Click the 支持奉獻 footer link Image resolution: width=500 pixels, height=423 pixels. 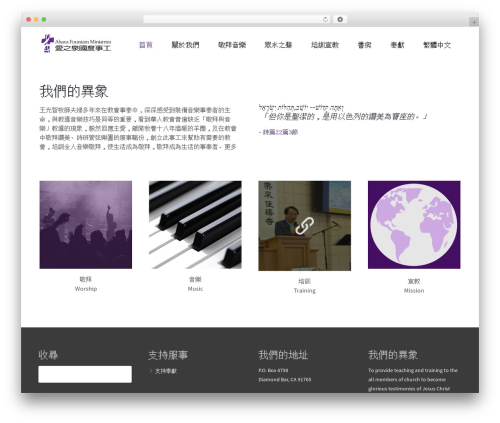pyautogui.click(x=166, y=371)
